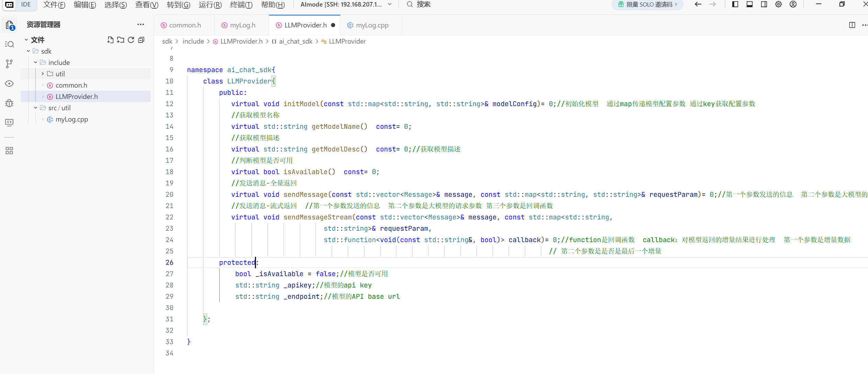
Task: Click the New File icon in explorer
Action: pyautogui.click(x=110, y=40)
